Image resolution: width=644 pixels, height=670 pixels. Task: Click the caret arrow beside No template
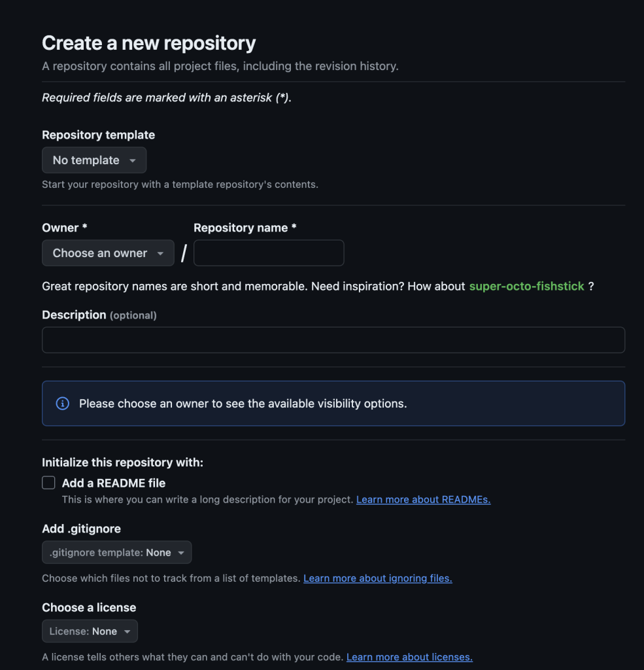132,161
